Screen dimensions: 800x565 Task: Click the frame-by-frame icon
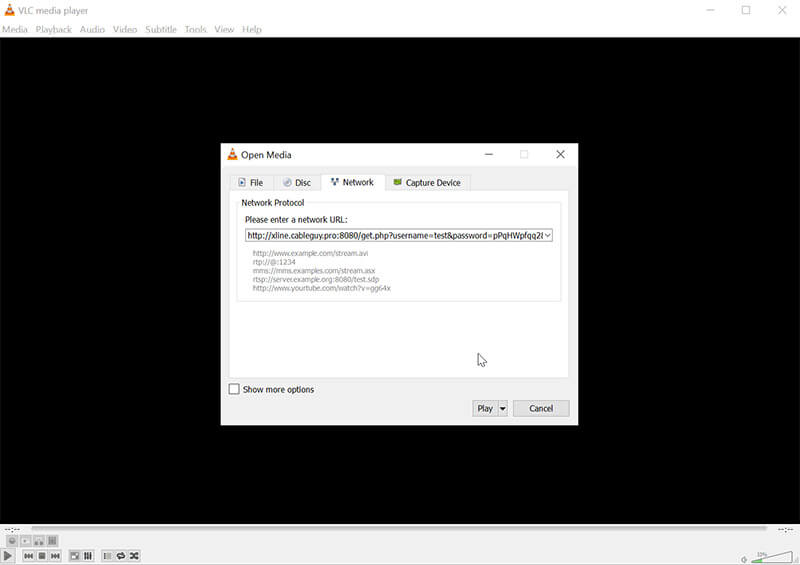pyautogui.click(x=52, y=541)
